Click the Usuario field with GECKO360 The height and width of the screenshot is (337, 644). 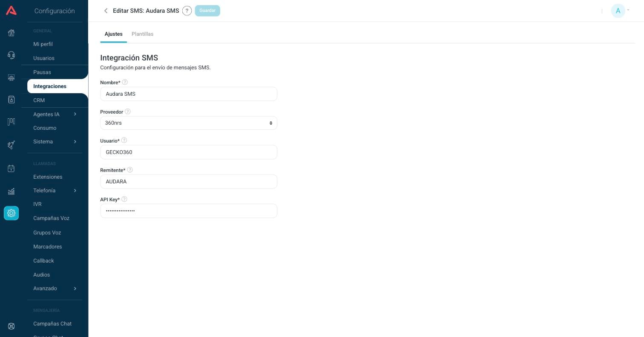coord(189,152)
